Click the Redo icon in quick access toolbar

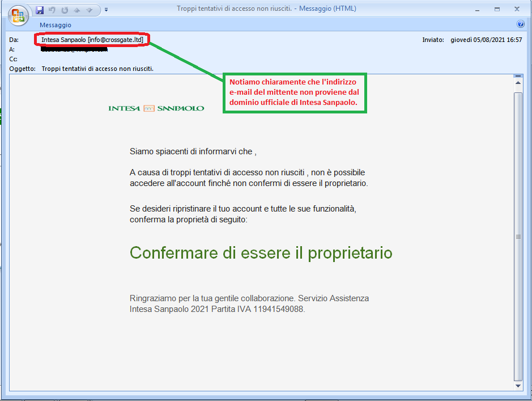tap(65, 10)
